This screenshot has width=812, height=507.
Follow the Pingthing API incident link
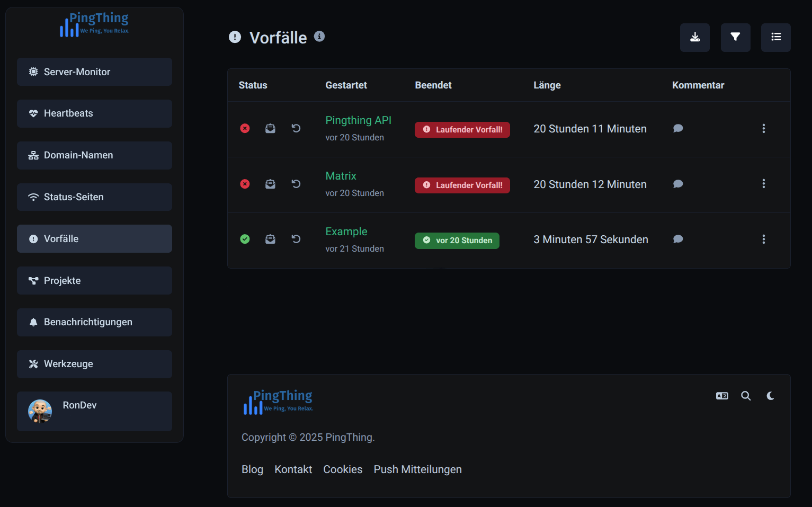tap(359, 120)
